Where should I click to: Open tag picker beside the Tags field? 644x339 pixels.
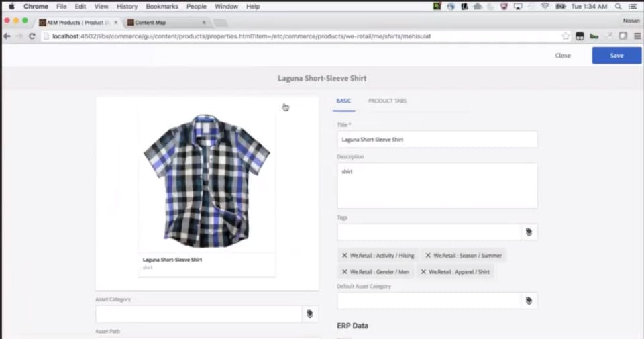click(529, 232)
